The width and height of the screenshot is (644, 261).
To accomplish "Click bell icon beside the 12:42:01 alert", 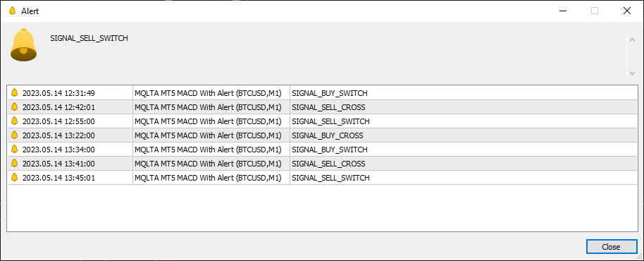I will pyautogui.click(x=15, y=107).
